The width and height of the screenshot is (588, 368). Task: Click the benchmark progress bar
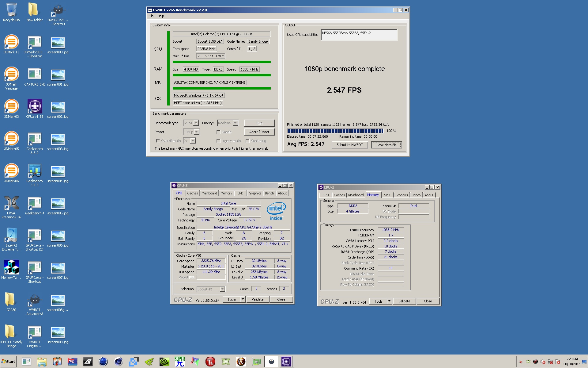335,131
